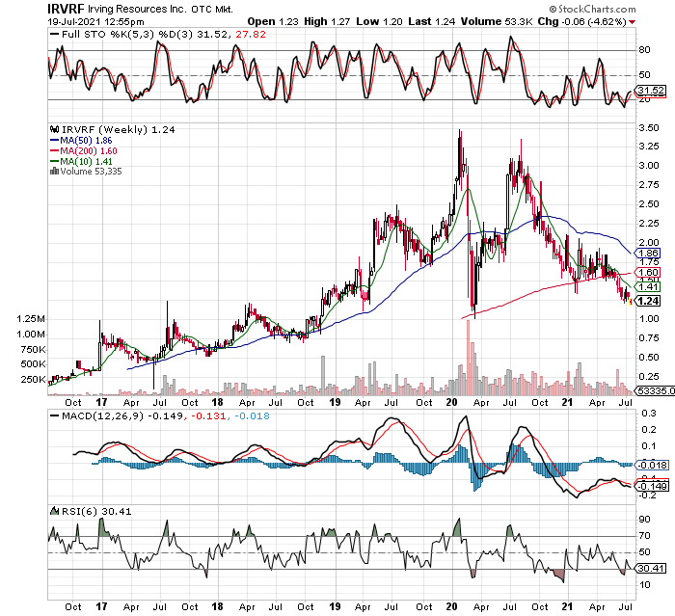Click the MACD(12,26,9) legend label
The width and height of the screenshot is (675, 616).
[102, 416]
